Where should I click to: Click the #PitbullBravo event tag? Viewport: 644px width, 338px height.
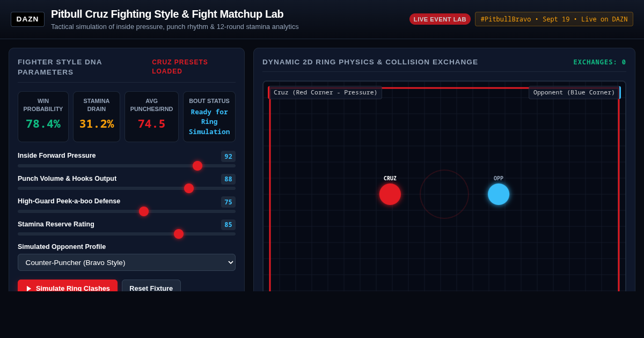[x=554, y=19]
